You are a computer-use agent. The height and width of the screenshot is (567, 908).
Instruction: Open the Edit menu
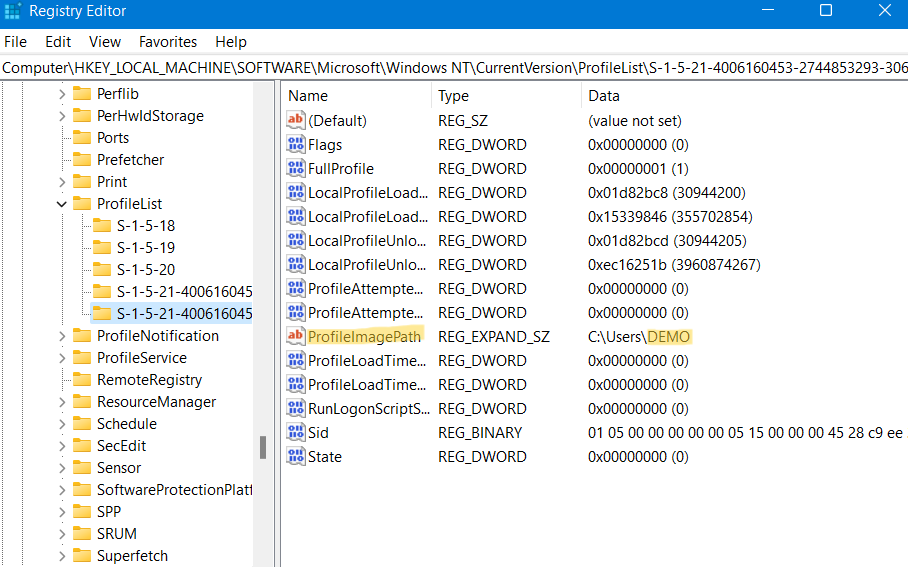click(x=58, y=42)
